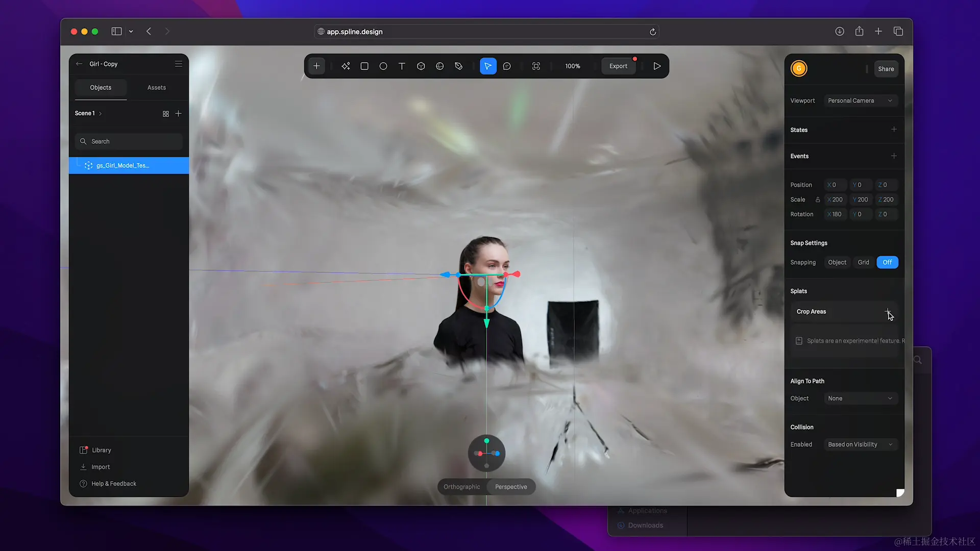Select the AI generate sparkle tool
The width and height of the screenshot is (980, 551).
point(346,66)
